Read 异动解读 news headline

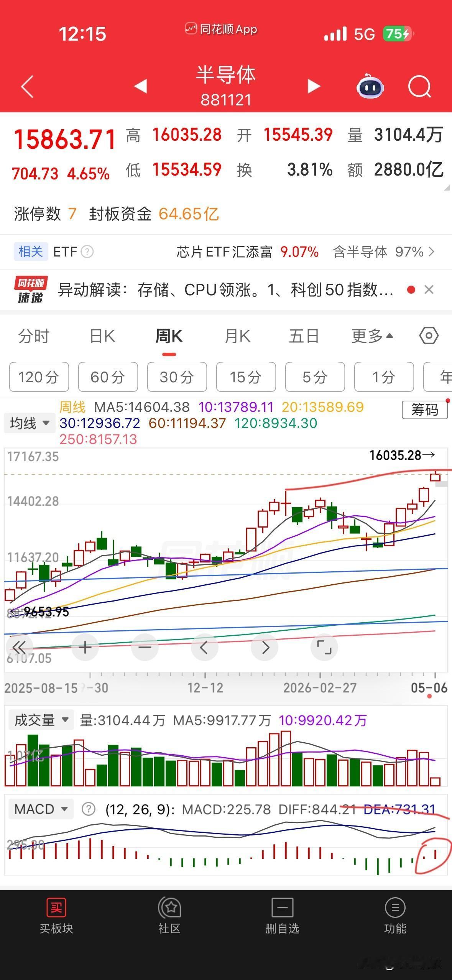226,290
